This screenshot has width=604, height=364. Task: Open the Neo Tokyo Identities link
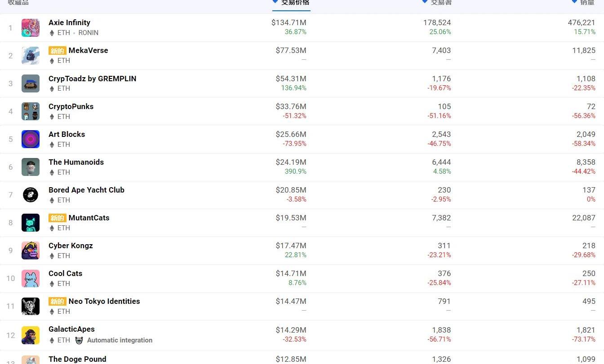coord(104,301)
